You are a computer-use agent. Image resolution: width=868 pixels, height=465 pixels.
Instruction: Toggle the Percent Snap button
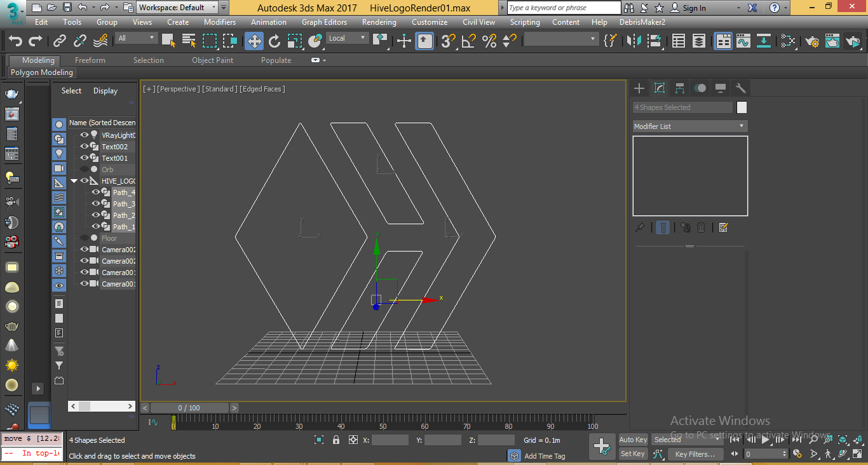pyautogui.click(x=489, y=41)
